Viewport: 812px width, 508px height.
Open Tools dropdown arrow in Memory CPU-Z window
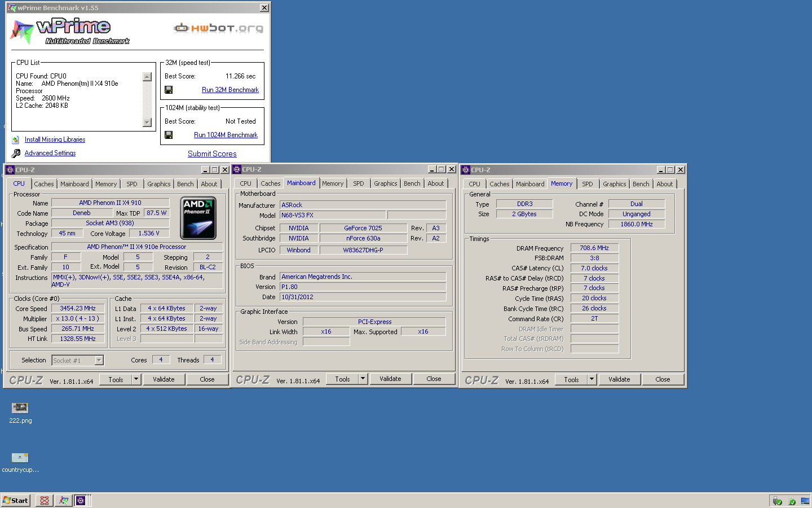coord(592,379)
